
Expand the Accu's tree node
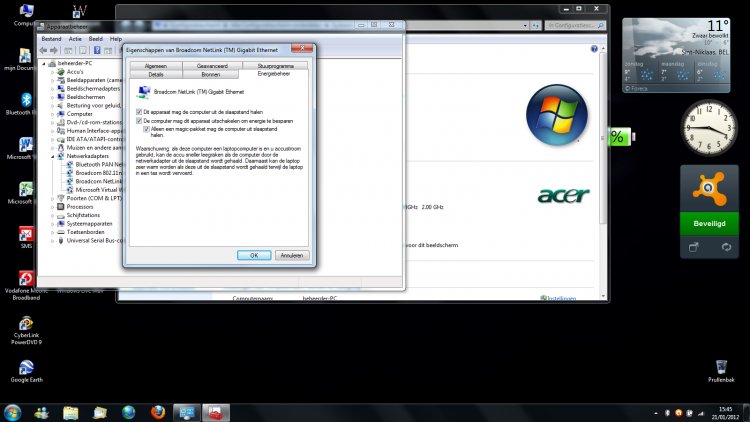coord(52,71)
